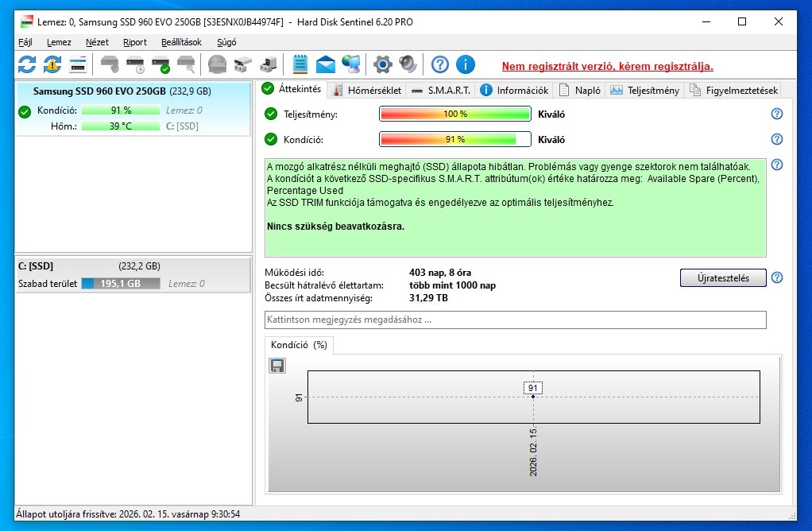Click the green check icon beside Kondíció overview
The height and width of the screenshot is (531, 812).
[271, 139]
